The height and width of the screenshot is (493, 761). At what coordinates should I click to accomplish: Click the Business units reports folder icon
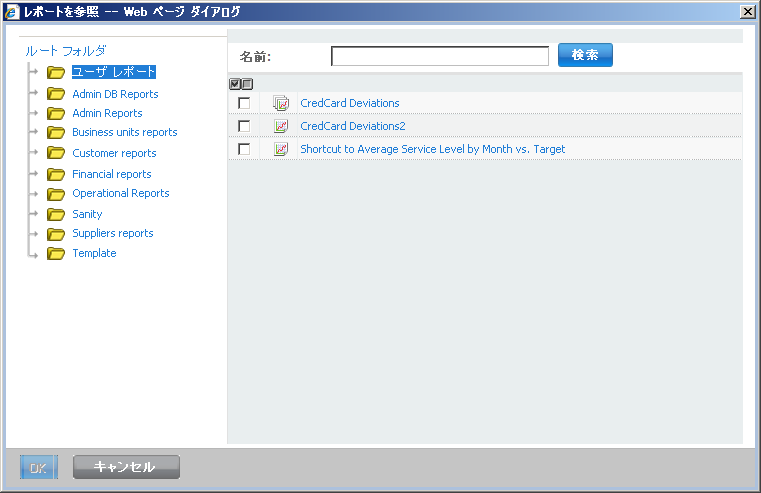pyautogui.click(x=56, y=132)
